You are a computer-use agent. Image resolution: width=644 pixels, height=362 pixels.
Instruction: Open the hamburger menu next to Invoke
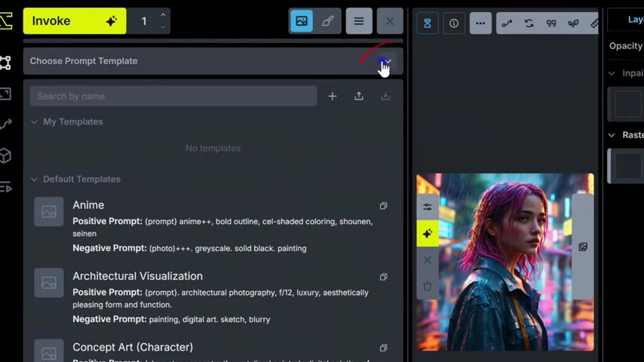point(359,21)
